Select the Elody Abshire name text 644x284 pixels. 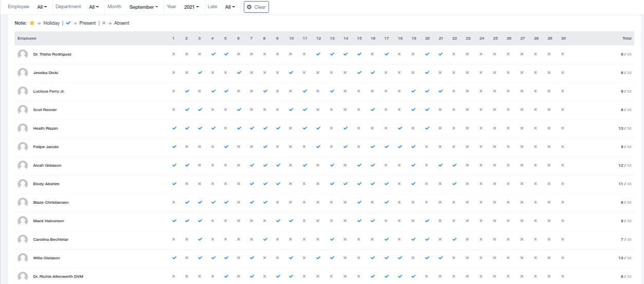pyautogui.click(x=46, y=184)
